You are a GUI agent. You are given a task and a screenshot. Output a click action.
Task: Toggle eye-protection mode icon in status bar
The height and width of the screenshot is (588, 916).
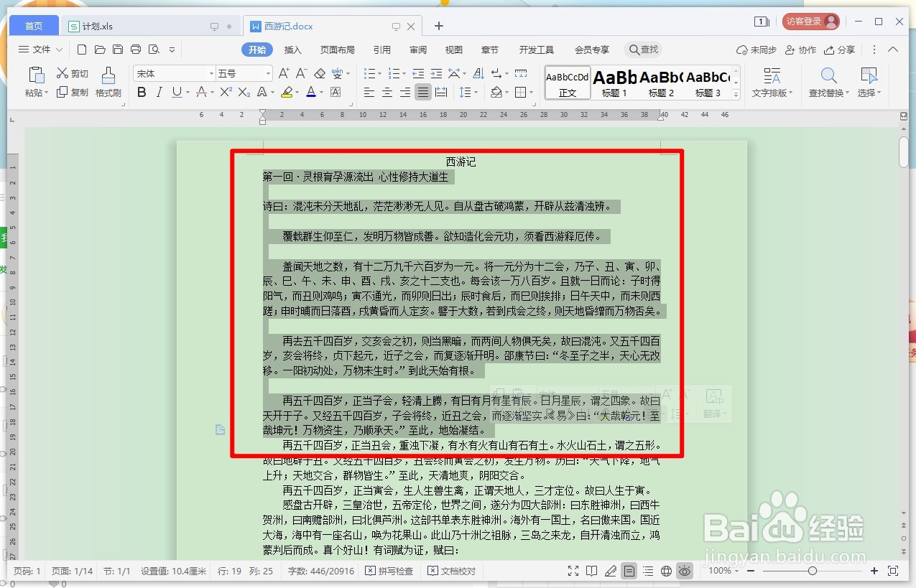pyautogui.click(x=685, y=571)
